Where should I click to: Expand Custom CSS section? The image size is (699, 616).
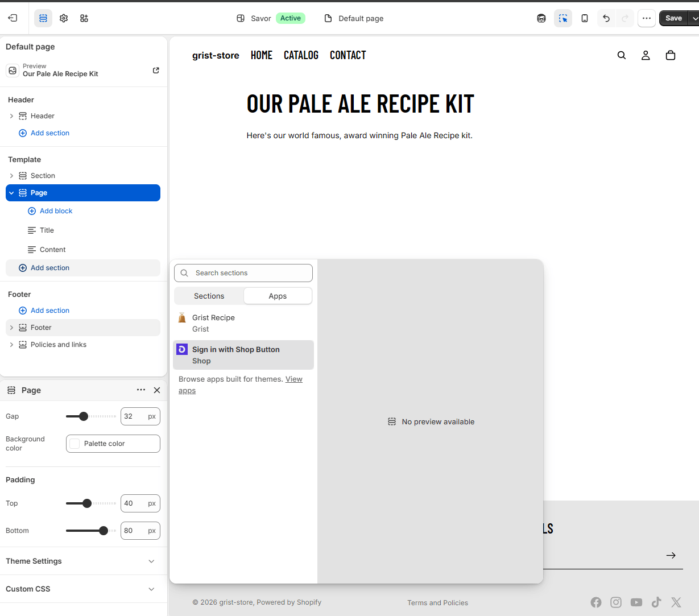point(84,589)
